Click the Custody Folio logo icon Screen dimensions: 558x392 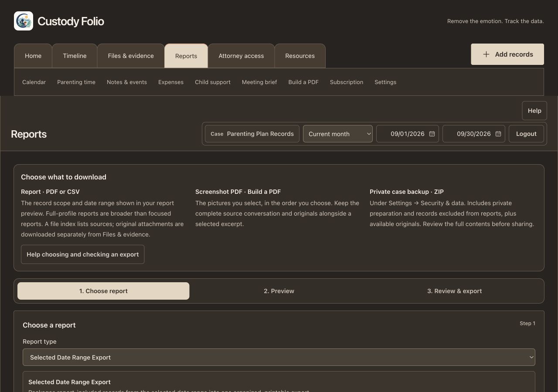24,21
